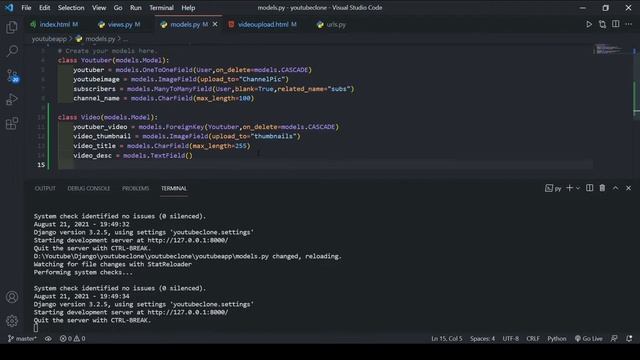Image resolution: width=640 pixels, height=360 pixels.
Task: Split the editor to the right
Action: (616, 24)
